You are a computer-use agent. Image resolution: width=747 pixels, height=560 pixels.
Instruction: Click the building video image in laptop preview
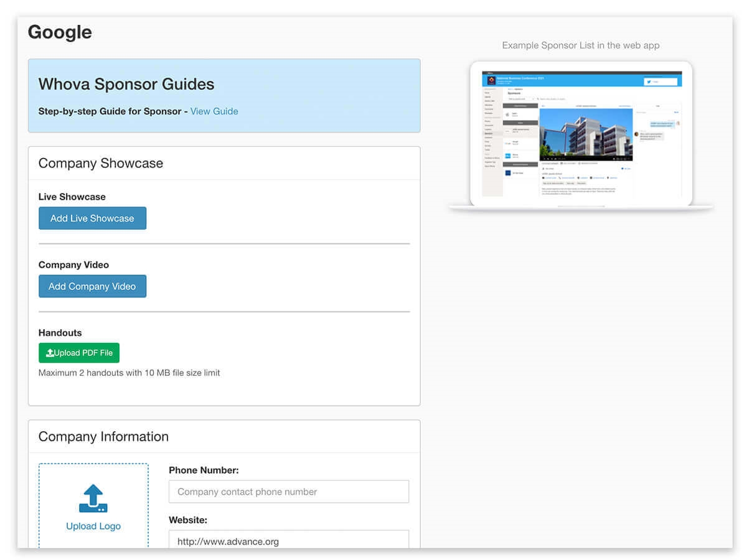tap(586, 135)
